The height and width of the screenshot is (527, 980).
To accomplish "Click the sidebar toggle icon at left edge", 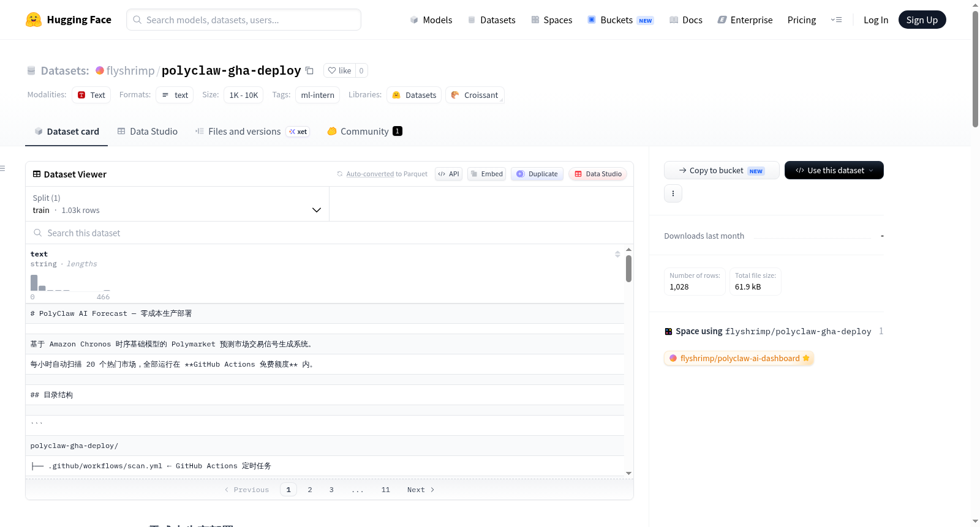I will click(x=2, y=168).
